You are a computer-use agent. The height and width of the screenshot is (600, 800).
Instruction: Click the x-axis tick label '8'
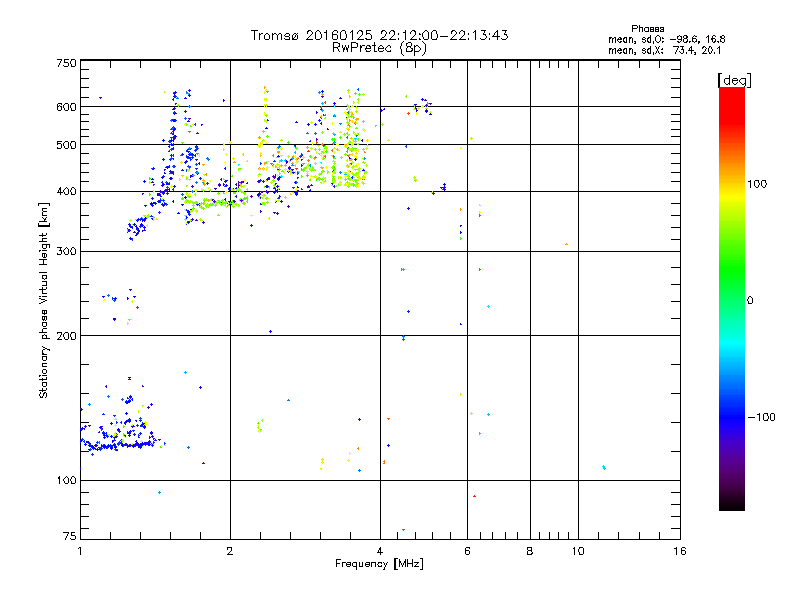pyautogui.click(x=530, y=551)
